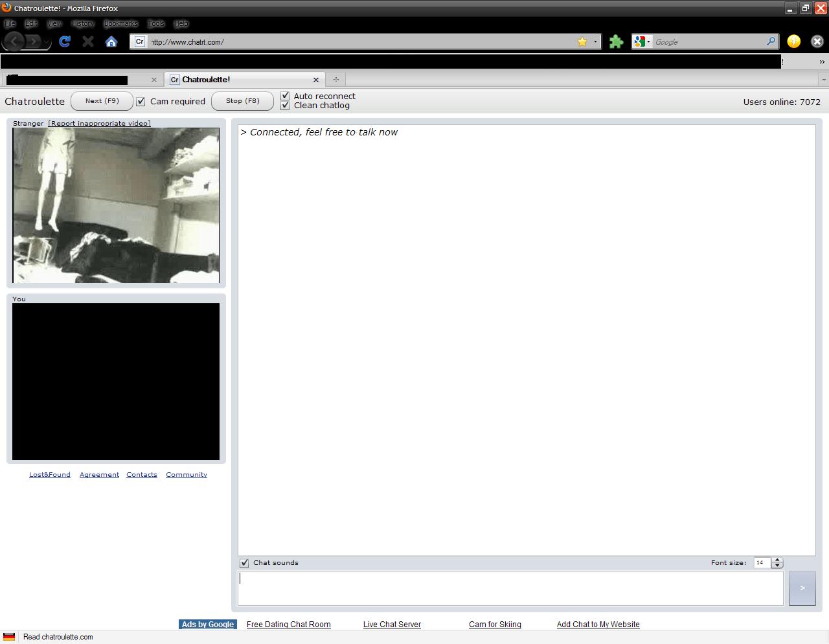The image size is (829, 644).
Task: Click the Stop loading X icon
Action: (x=88, y=41)
